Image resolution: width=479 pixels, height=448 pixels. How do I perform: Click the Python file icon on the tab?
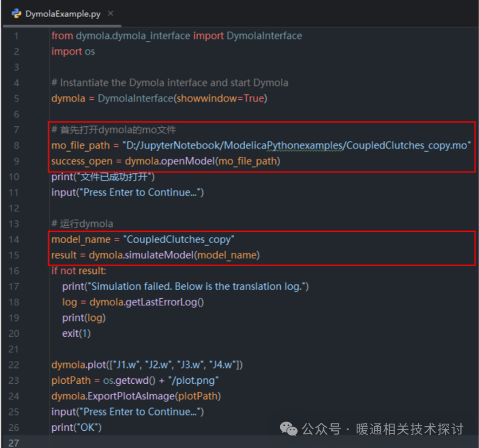tap(16, 14)
